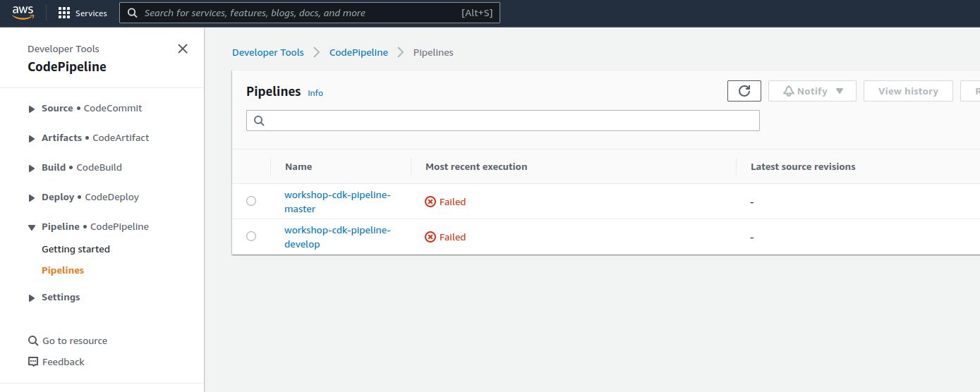Image resolution: width=980 pixels, height=392 pixels.
Task: Click the Failed text for the master pipeline
Action: (x=452, y=202)
